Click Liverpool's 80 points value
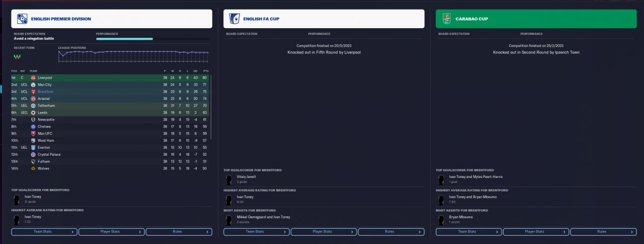This screenshot has width=644, height=244. [x=205, y=78]
